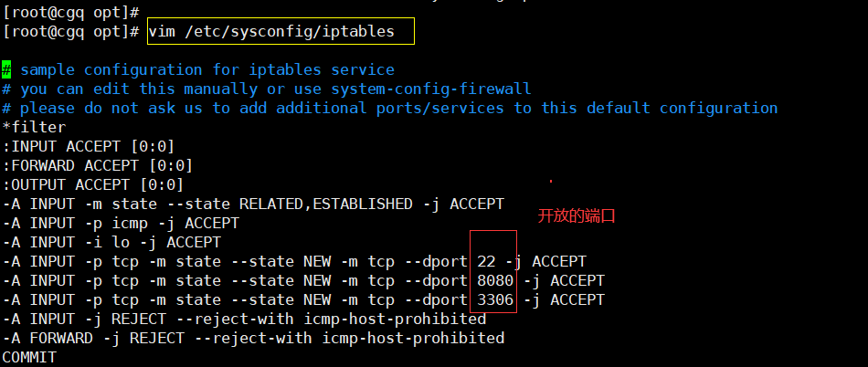Click the :FORWARD ACCEPT [0:0] line
Screen dimensions: 868x367
click(x=98, y=166)
